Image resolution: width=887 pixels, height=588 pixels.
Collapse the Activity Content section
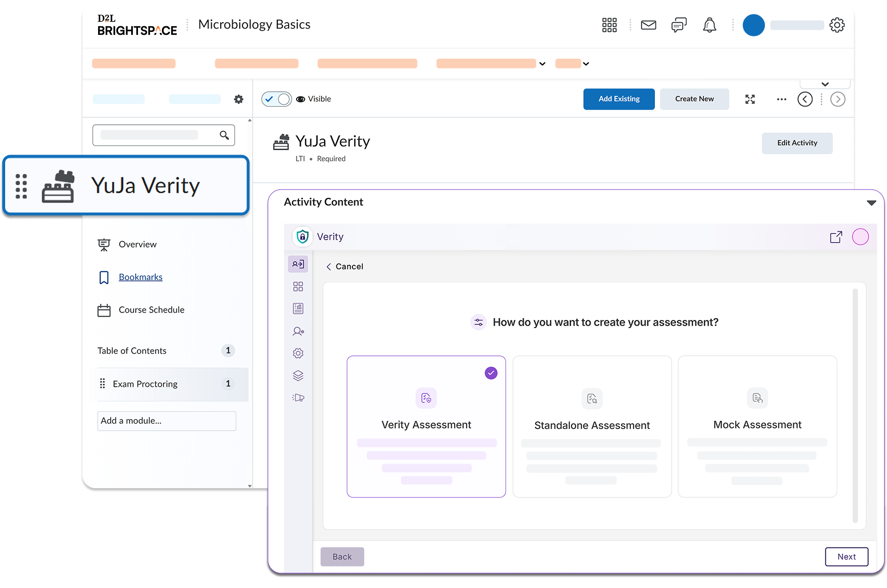[x=871, y=202]
